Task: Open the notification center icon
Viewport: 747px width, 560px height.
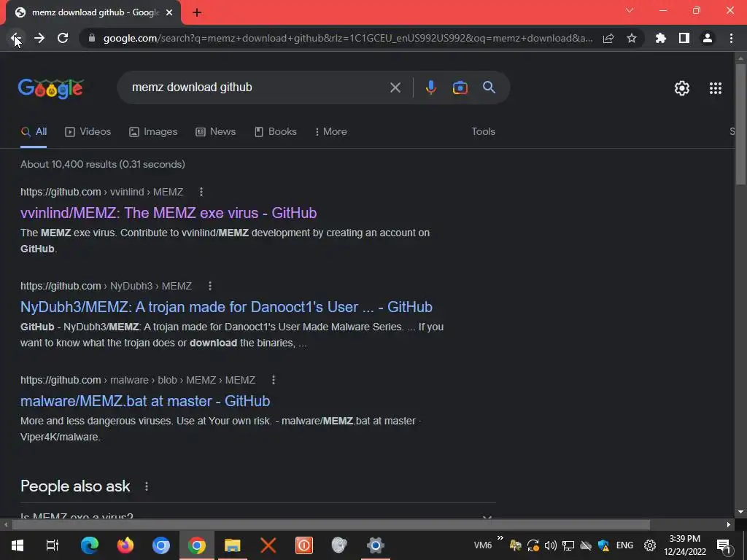Action: pos(724,546)
